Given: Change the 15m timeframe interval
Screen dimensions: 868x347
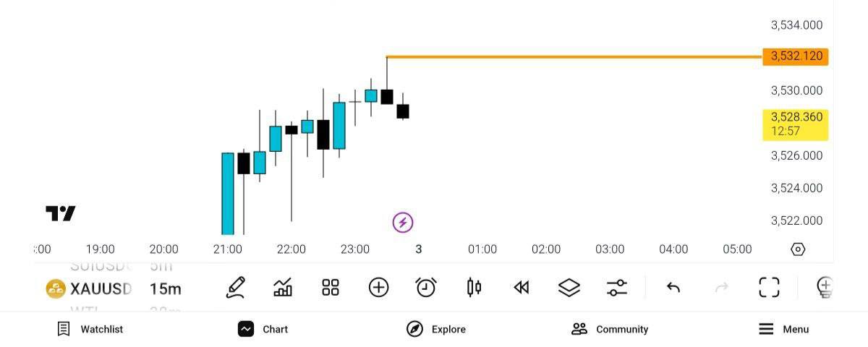Looking at the screenshot, I should (x=165, y=289).
